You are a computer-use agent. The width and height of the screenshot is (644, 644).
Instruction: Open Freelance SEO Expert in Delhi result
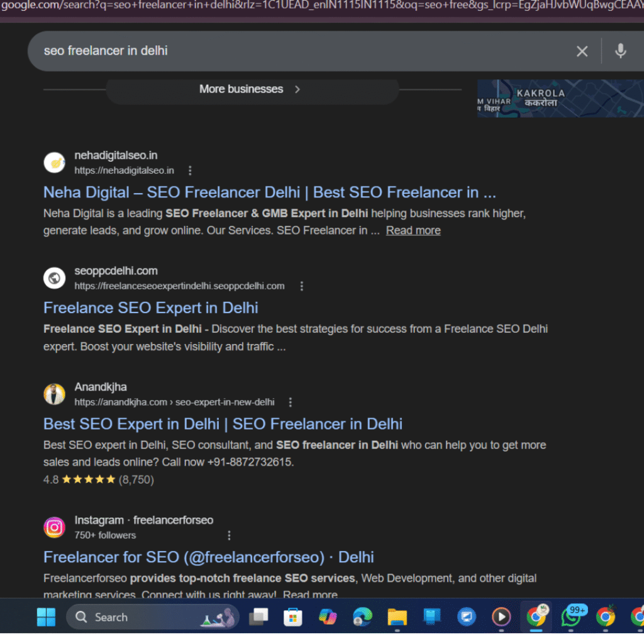(x=151, y=308)
